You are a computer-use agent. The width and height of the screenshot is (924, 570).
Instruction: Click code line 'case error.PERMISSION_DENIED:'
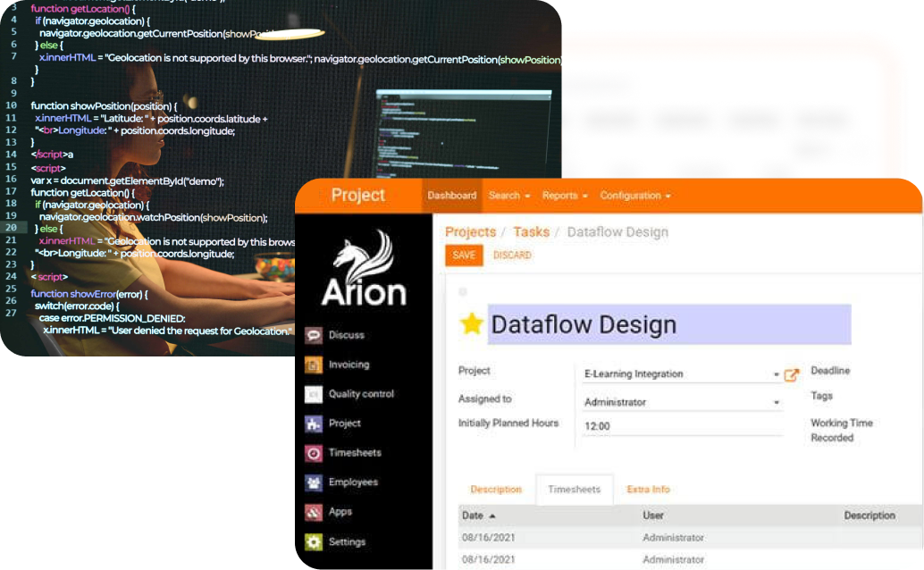pos(112,318)
